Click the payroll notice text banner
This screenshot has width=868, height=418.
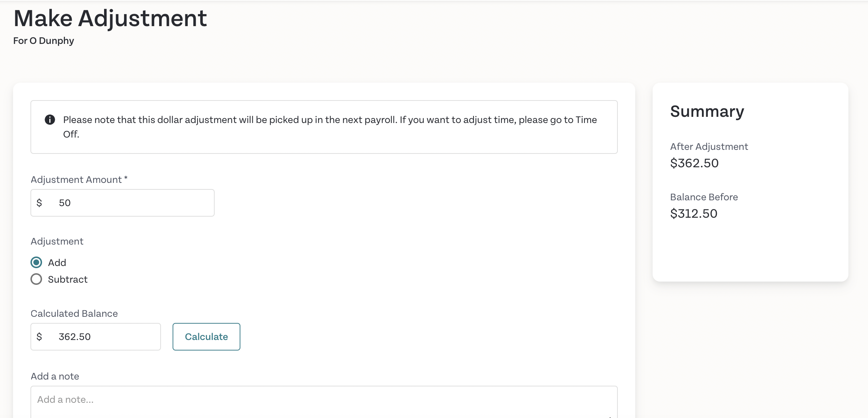(x=324, y=127)
